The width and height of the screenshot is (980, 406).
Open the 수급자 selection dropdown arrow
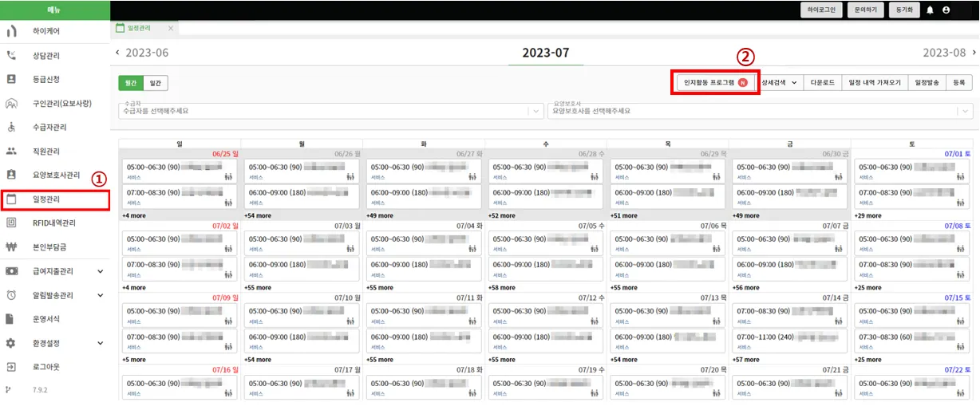[536, 112]
